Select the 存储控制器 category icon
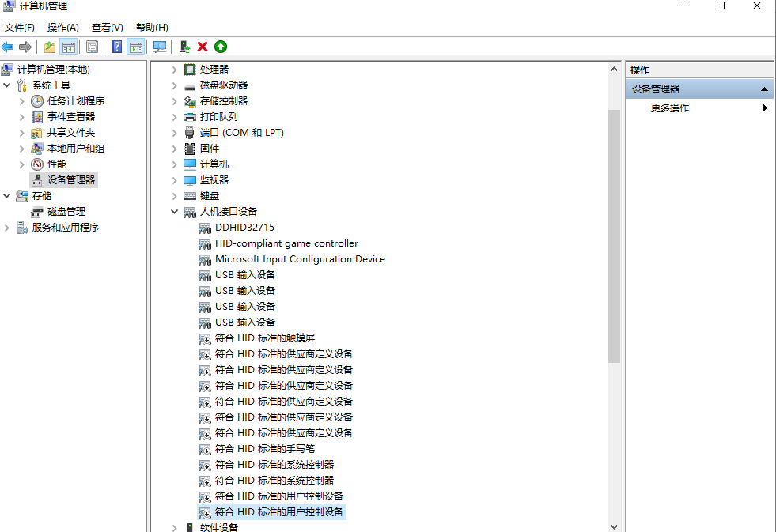The width and height of the screenshot is (776, 532). [190, 101]
